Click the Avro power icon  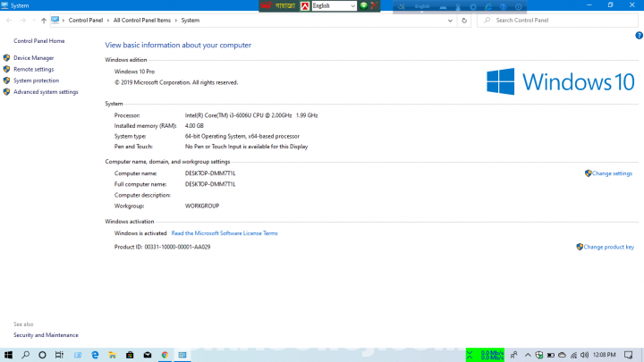tap(518, 6)
